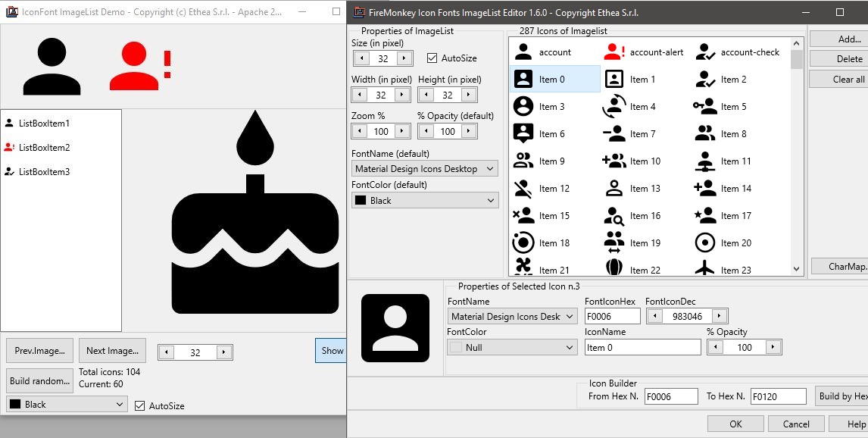
Task: Click the clock rotation icon labeled Item 4
Action: (x=640, y=106)
